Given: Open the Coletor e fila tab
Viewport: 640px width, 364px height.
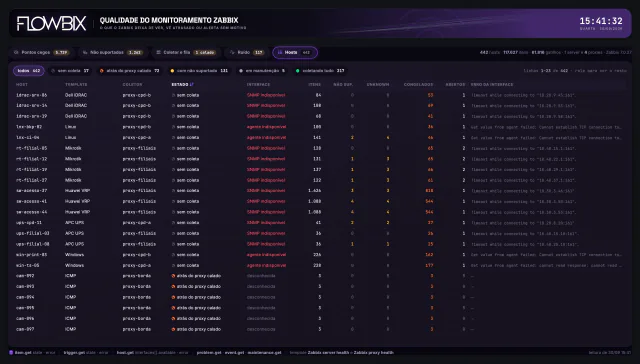Looking at the screenshot, I should (186, 52).
